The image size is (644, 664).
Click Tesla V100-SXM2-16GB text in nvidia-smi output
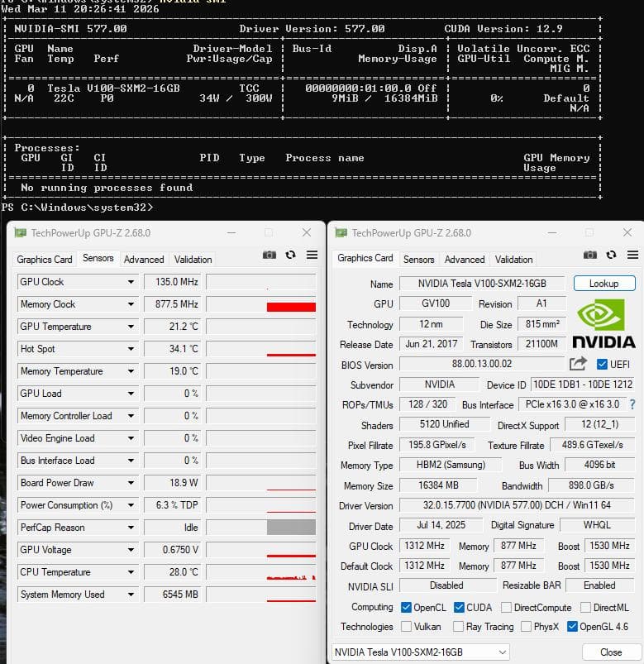(113, 88)
